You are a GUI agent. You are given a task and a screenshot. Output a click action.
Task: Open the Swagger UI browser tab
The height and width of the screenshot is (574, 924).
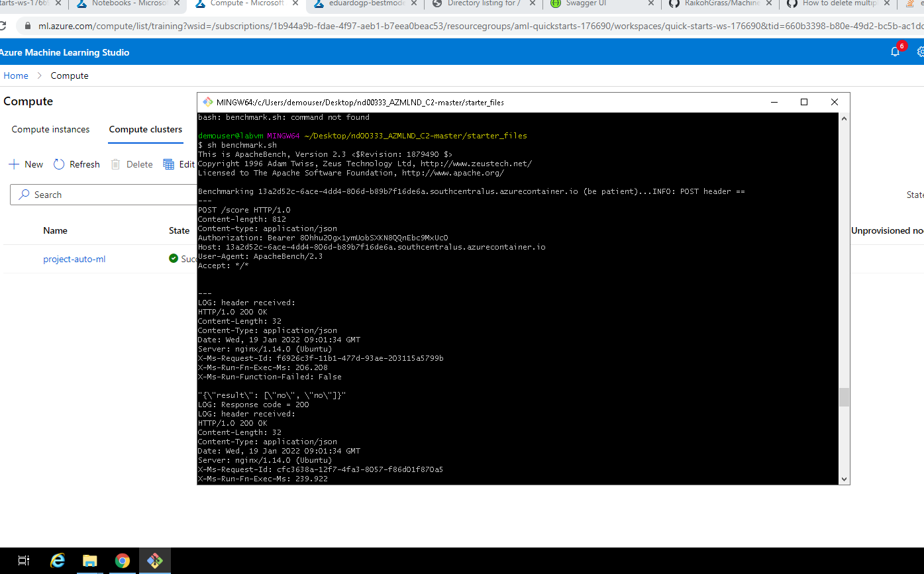(587, 4)
